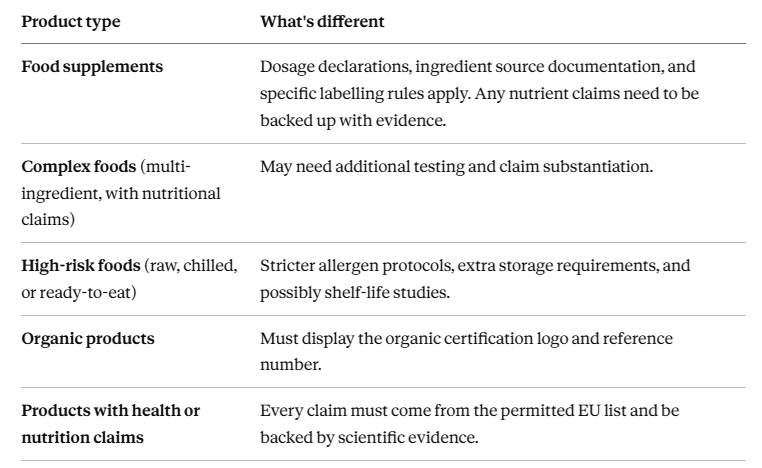Click '(multi-ingredient, with nutritional claims)' note
This screenshot has width=762, height=468.
pos(121,193)
